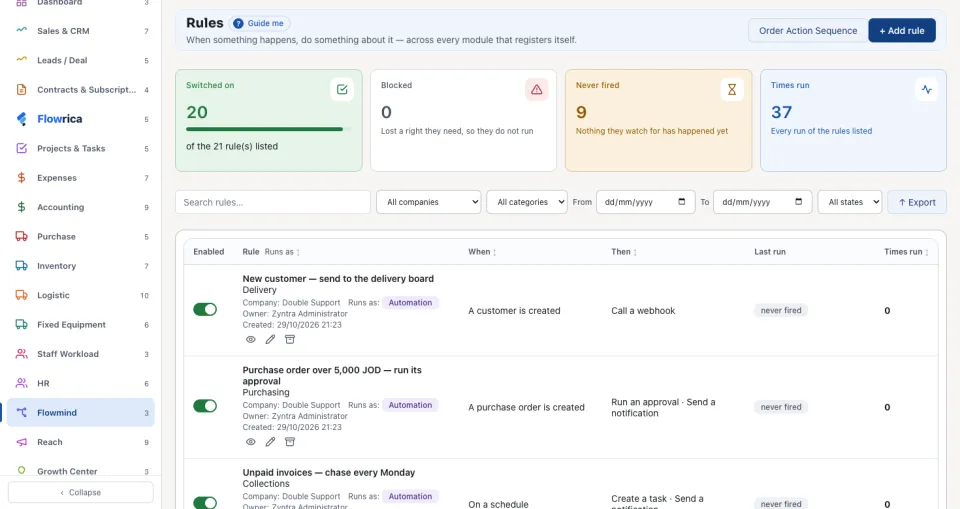Click the Contracts & Subscriptions document icon

pos(21,89)
